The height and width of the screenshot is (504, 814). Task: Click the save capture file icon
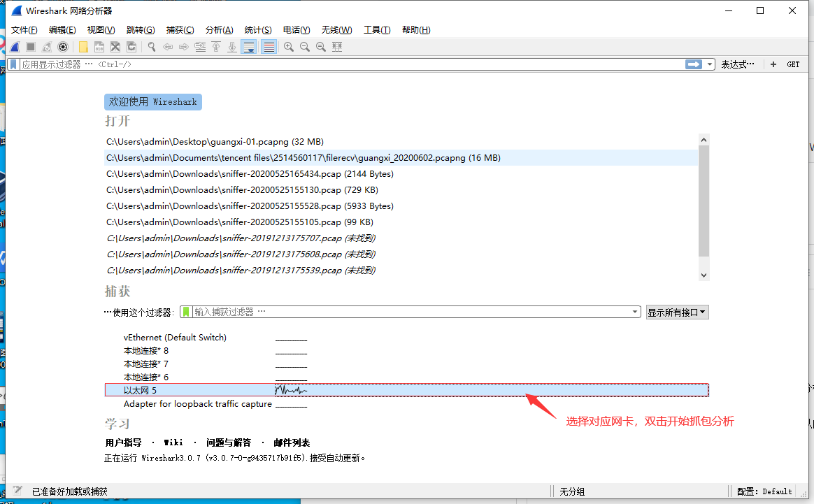pyautogui.click(x=99, y=48)
